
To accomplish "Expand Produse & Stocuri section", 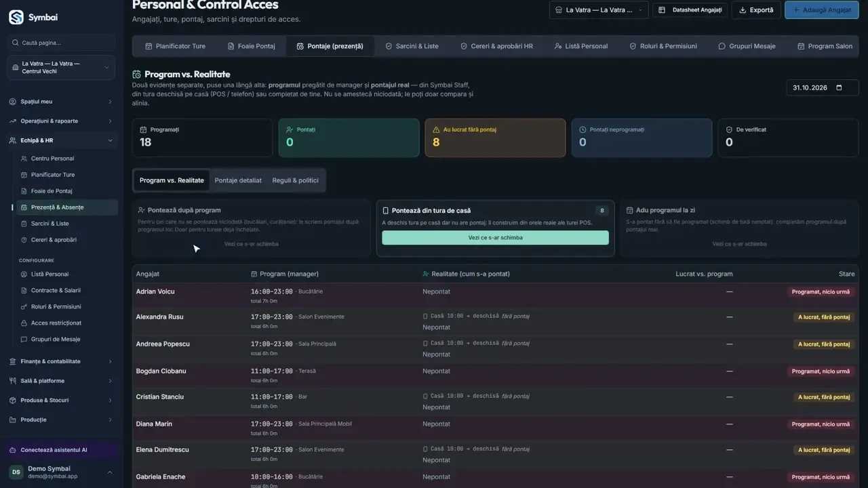I will (x=62, y=400).
